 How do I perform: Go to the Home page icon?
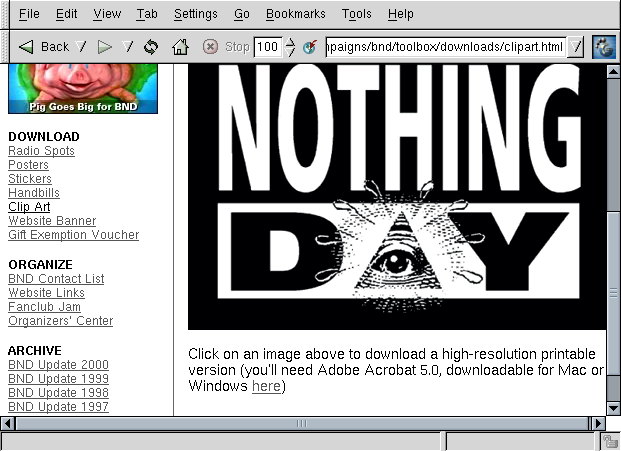(x=180, y=47)
